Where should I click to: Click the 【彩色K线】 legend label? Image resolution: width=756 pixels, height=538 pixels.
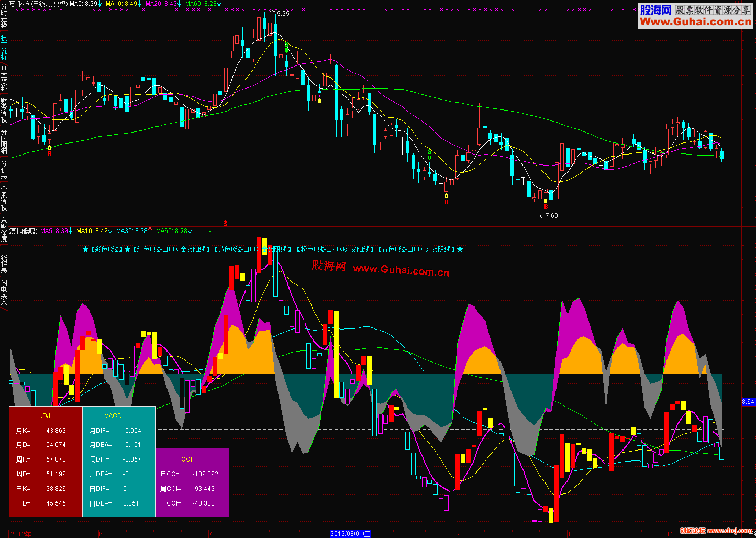[106, 249]
